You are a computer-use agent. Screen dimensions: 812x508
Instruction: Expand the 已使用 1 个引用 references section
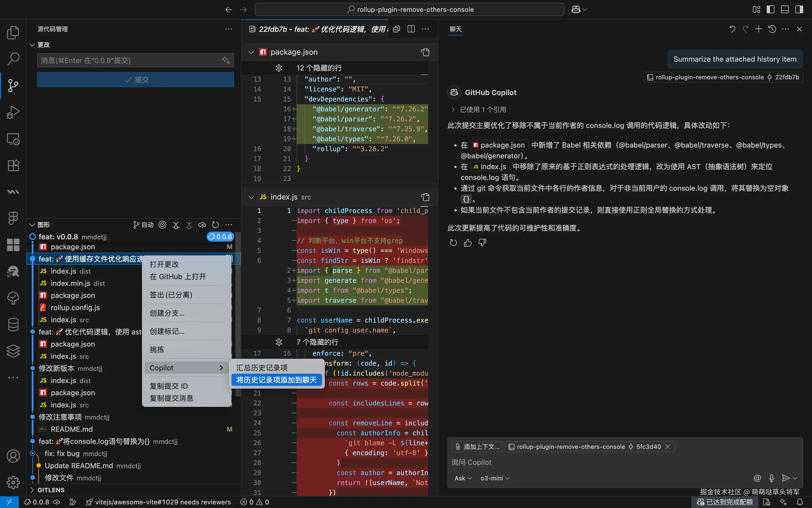pyautogui.click(x=479, y=109)
